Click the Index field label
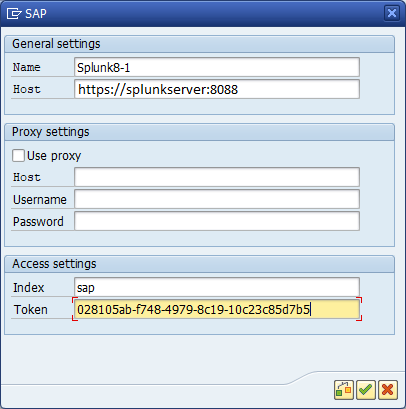This screenshot has height=409, width=406. (x=29, y=288)
